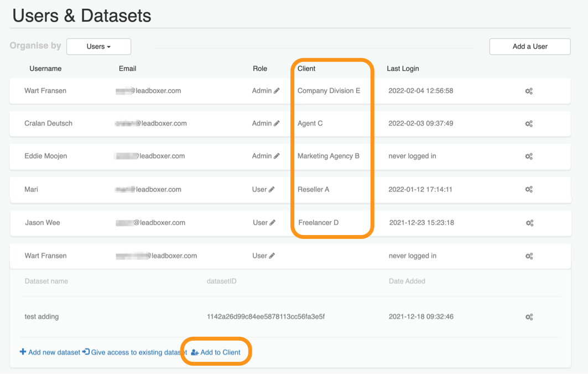Click the Add to Client link
The image size is (588, 385).
216,352
